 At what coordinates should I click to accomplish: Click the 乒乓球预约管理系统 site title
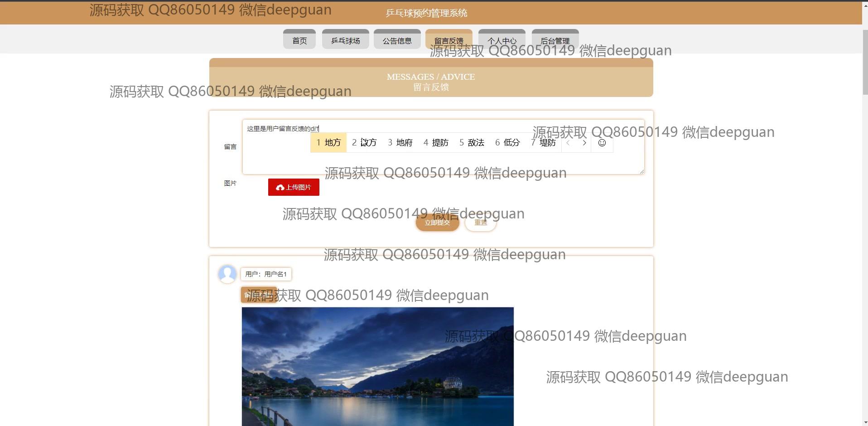426,13
